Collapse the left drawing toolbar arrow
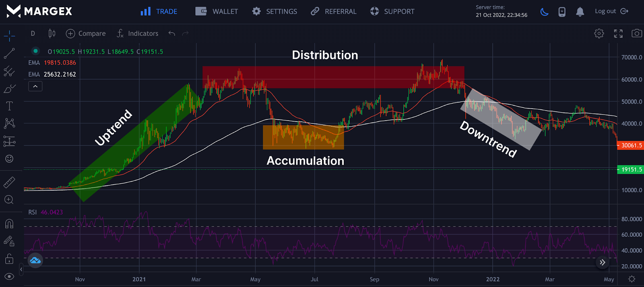 (21, 269)
